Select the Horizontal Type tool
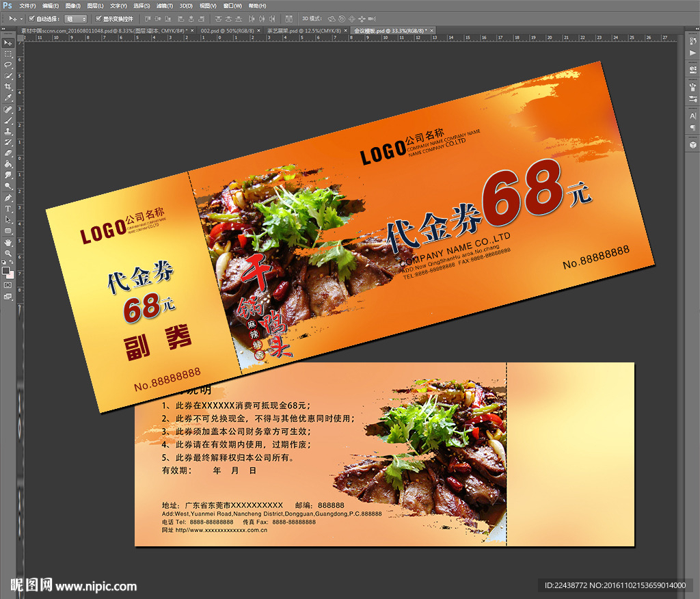This screenshot has height=599, width=700. (x=8, y=208)
